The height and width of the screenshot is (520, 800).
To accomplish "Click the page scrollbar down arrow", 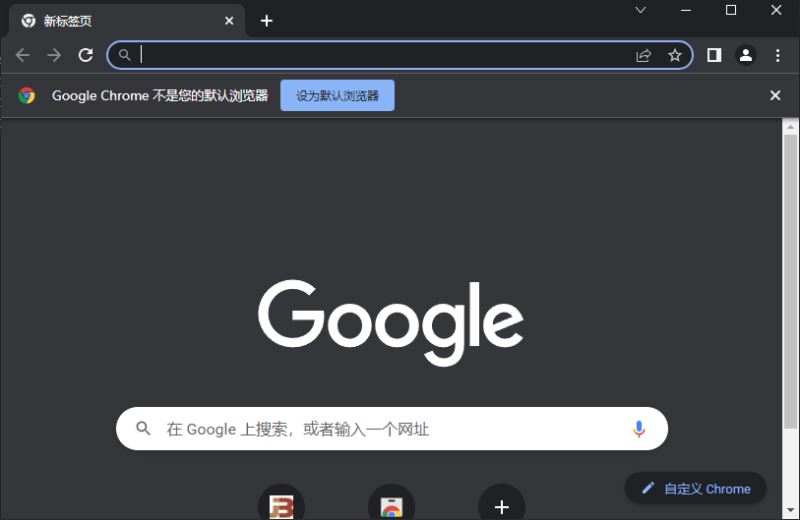I will coord(791,510).
